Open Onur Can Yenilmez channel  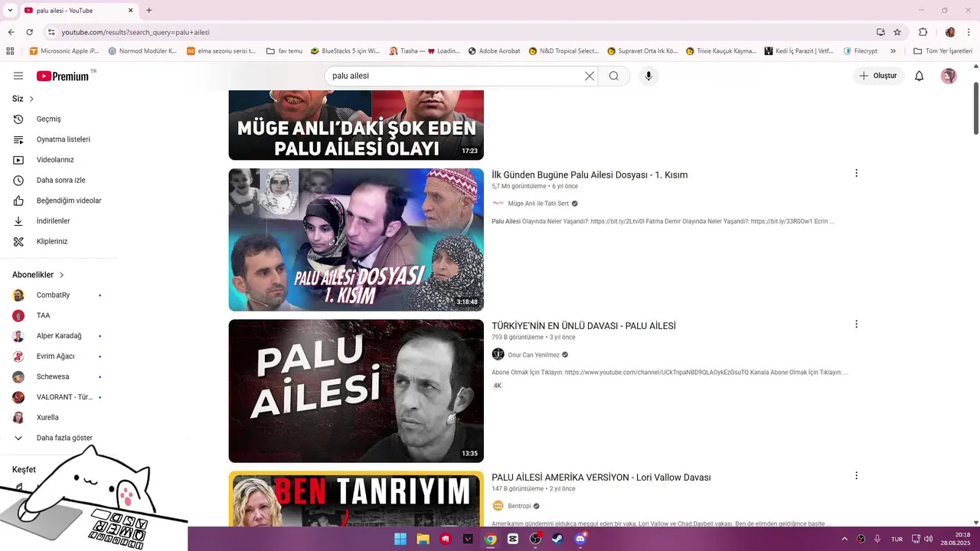(x=534, y=355)
